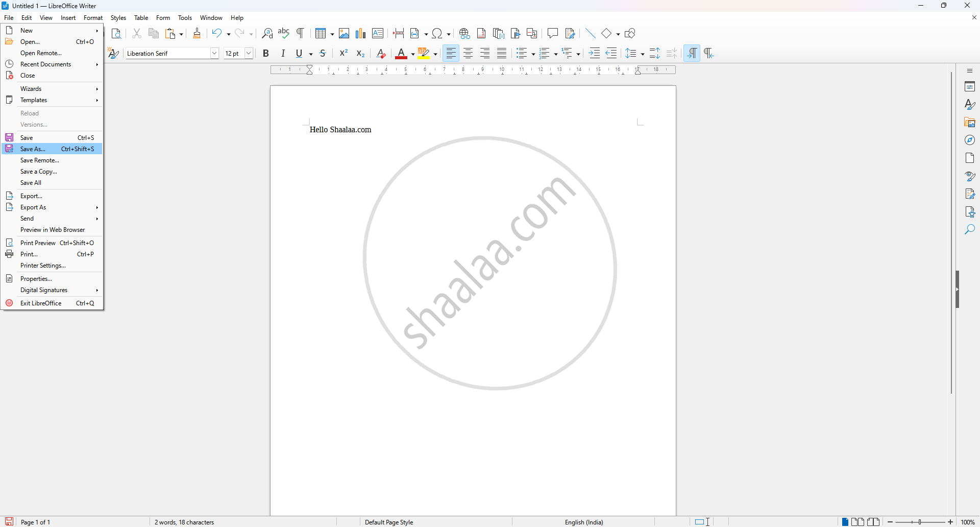Insert a chart using the toolbar icon
The width and height of the screenshot is (980, 527).
(361, 34)
